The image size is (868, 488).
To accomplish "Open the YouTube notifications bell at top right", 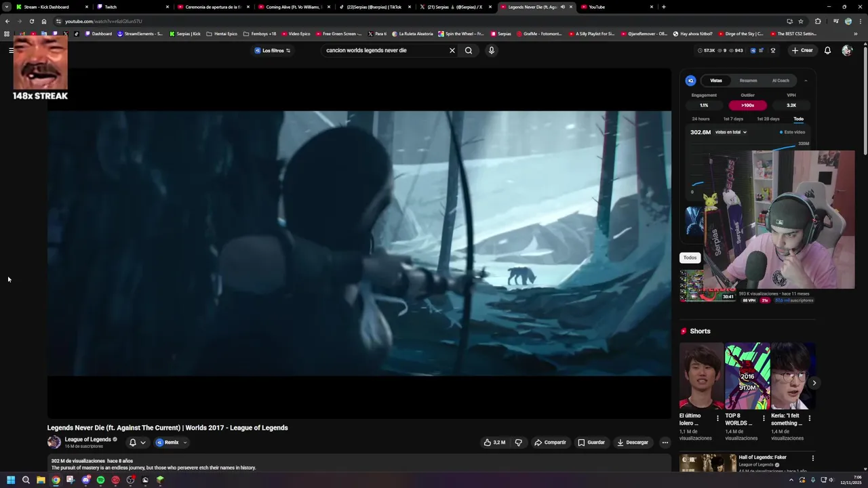I will (827, 50).
